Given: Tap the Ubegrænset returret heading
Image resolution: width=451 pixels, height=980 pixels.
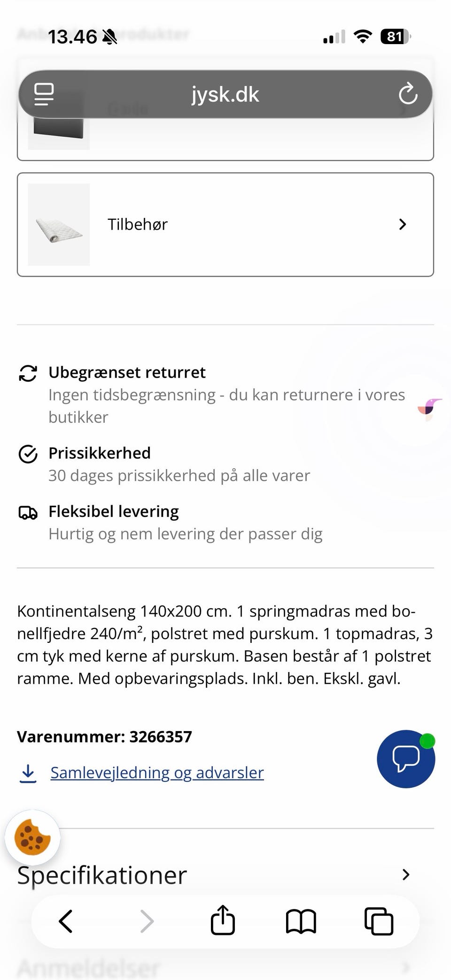Looking at the screenshot, I should point(127,372).
